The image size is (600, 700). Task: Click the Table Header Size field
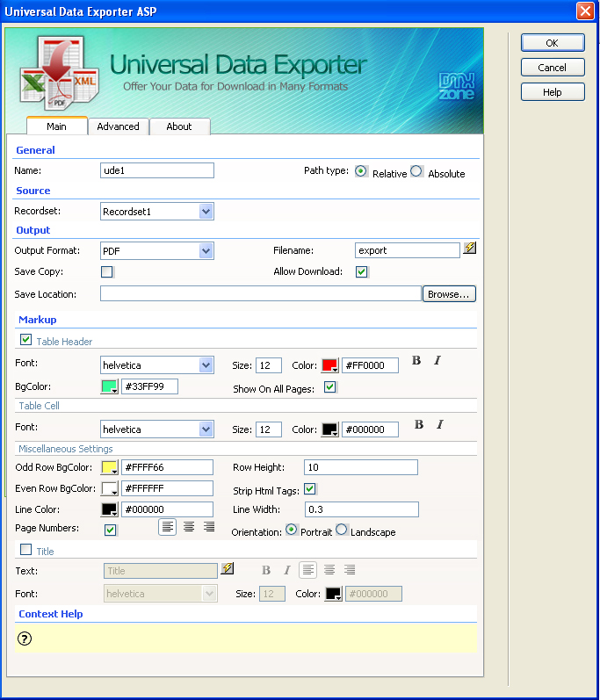click(269, 365)
